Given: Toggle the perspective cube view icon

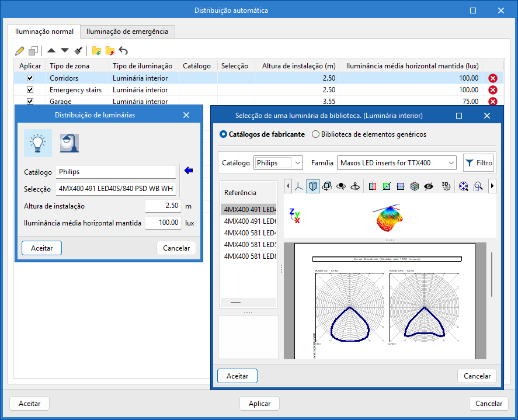Looking at the screenshot, I should pyautogui.click(x=312, y=186).
